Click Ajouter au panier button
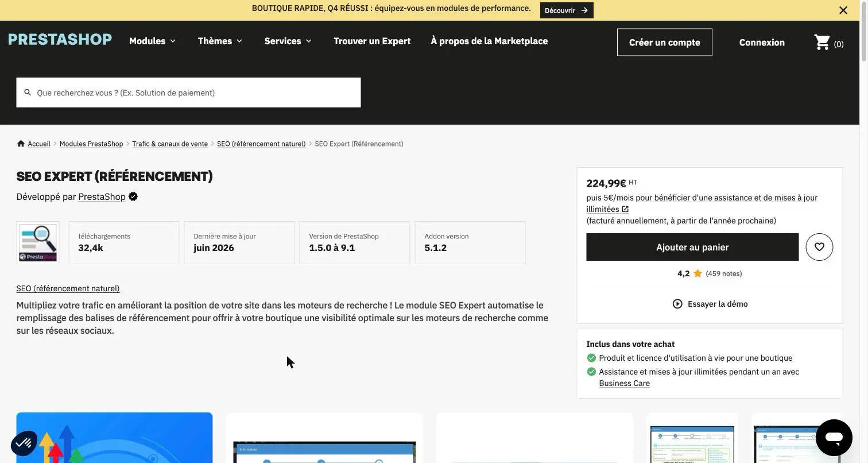 click(692, 247)
